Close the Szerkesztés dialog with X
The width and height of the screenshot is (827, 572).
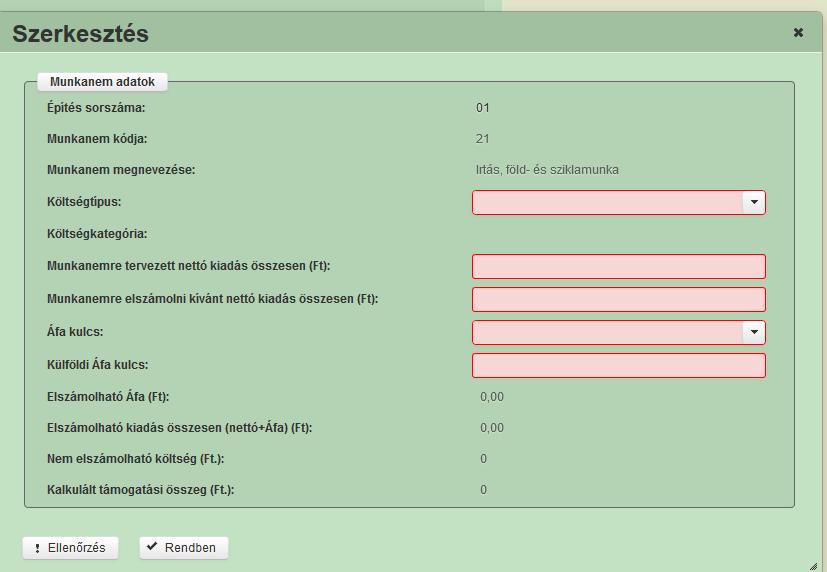[798, 33]
